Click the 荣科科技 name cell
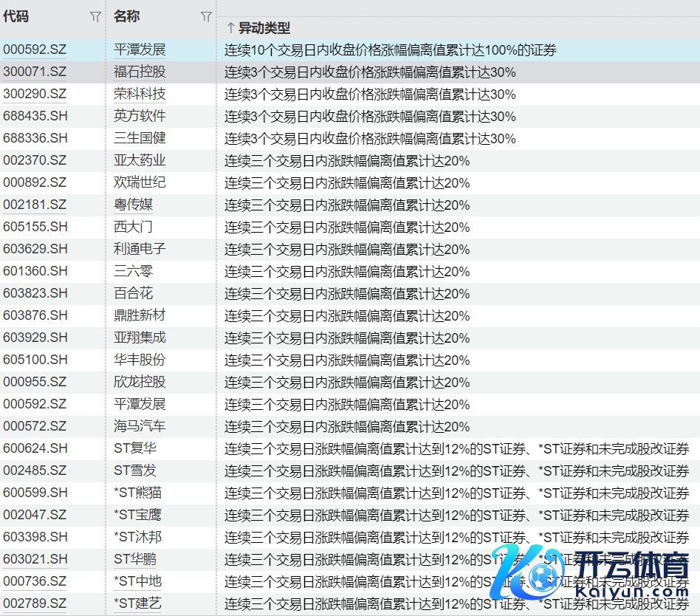The height and width of the screenshot is (616, 700). pyautogui.click(x=140, y=95)
